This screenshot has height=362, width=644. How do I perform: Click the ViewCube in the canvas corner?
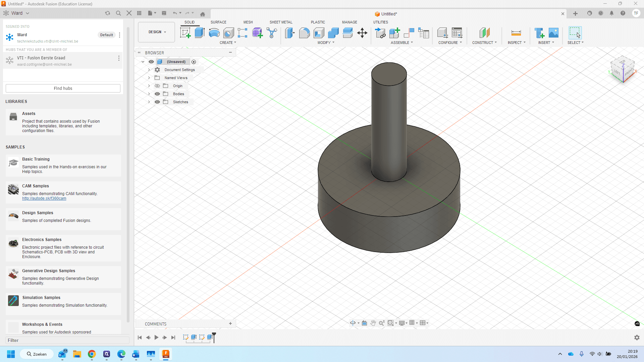point(623,69)
